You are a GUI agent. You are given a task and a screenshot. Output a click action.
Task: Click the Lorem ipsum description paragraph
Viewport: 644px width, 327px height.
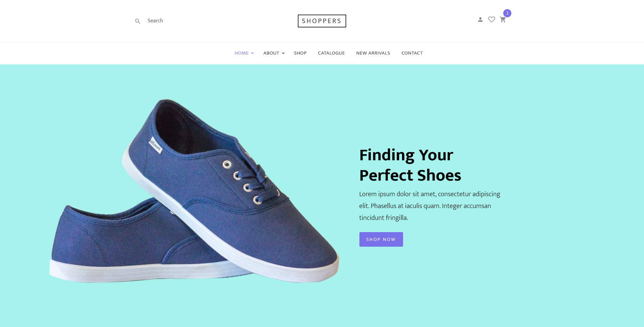pyautogui.click(x=430, y=206)
